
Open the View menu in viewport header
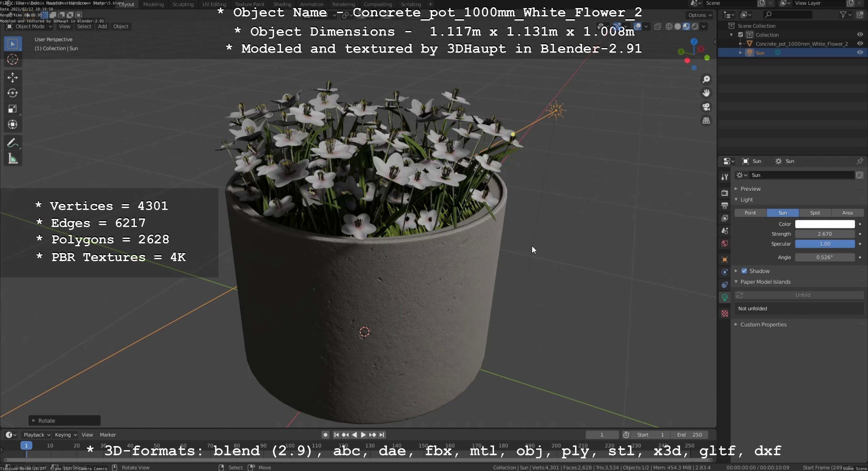pyautogui.click(x=65, y=26)
